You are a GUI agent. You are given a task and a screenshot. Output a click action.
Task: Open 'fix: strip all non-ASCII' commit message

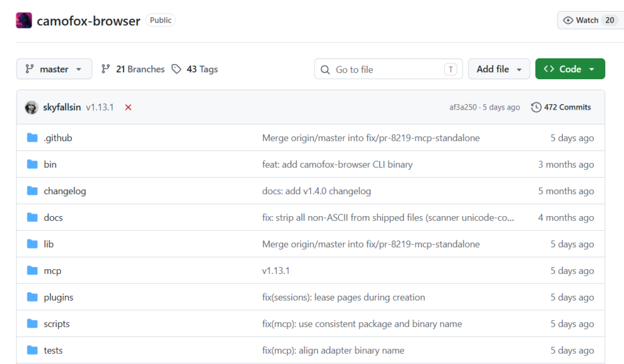click(x=388, y=218)
